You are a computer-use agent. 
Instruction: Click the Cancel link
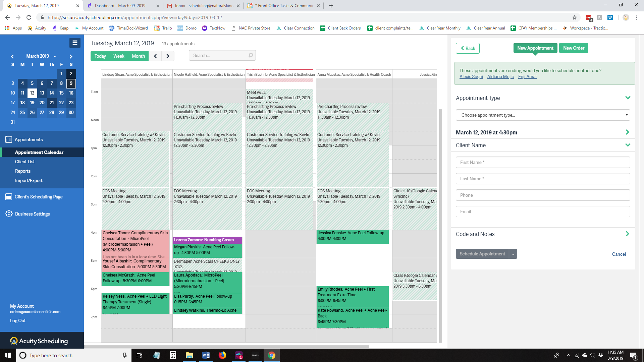pyautogui.click(x=619, y=254)
